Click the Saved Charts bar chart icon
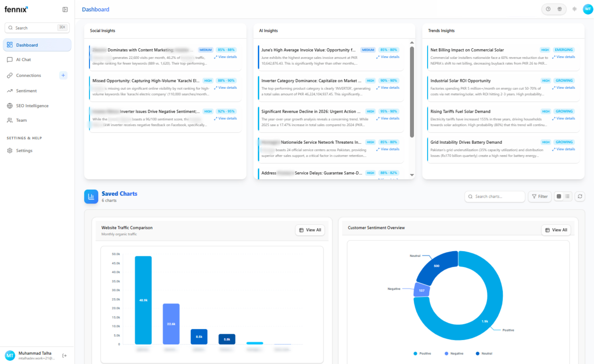 pos(91,196)
